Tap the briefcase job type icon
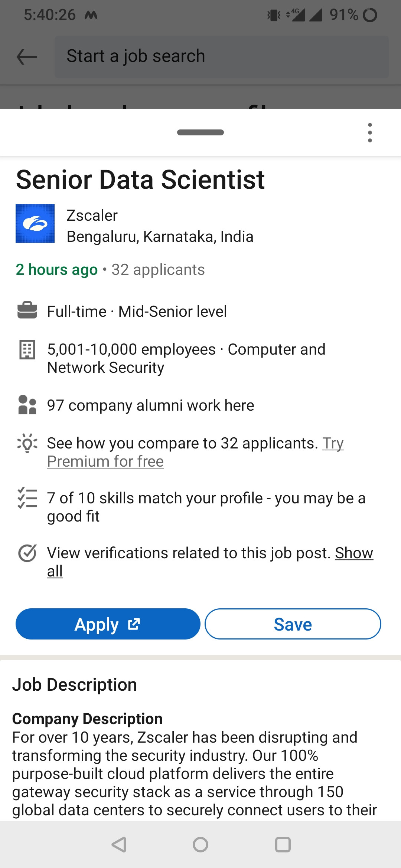The image size is (401, 868). 27,310
